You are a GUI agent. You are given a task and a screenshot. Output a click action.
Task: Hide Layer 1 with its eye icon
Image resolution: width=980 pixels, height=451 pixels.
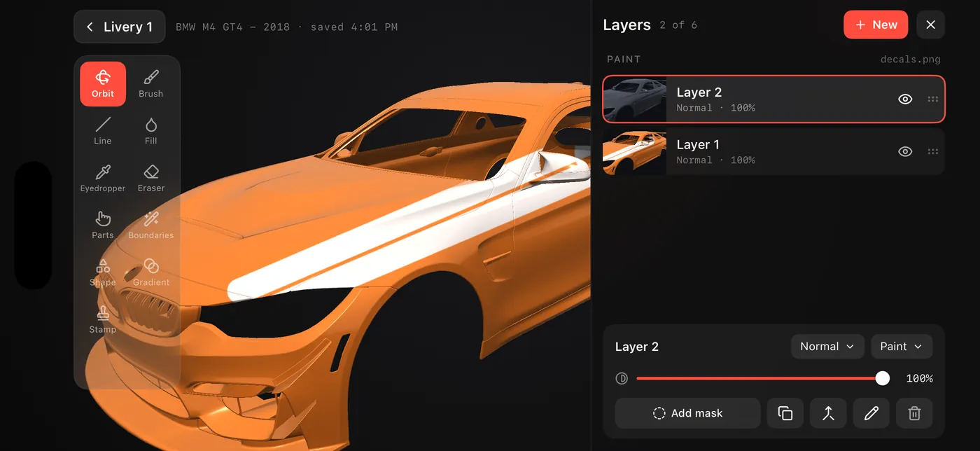coord(905,151)
